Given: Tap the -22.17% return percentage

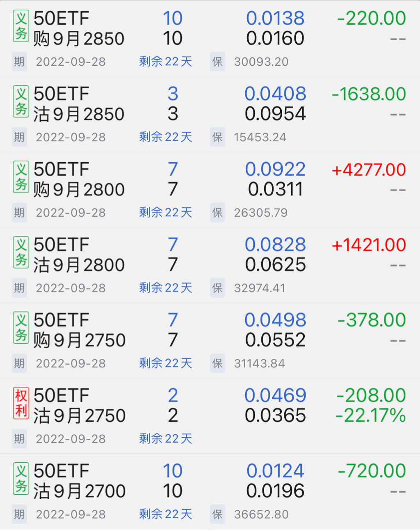Looking at the screenshot, I should [x=371, y=415].
